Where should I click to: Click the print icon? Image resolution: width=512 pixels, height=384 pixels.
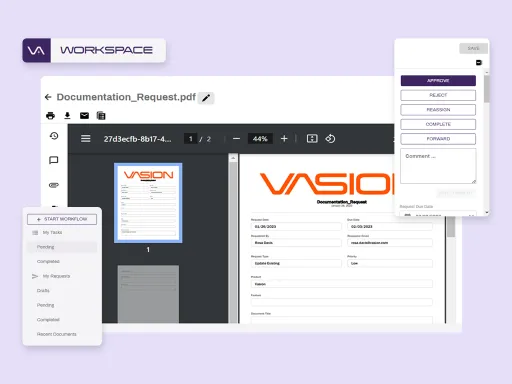point(50,116)
